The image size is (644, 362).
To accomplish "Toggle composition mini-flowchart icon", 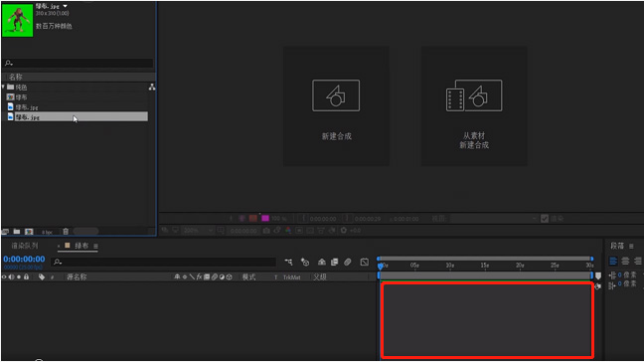I will [x=289, y=262].
